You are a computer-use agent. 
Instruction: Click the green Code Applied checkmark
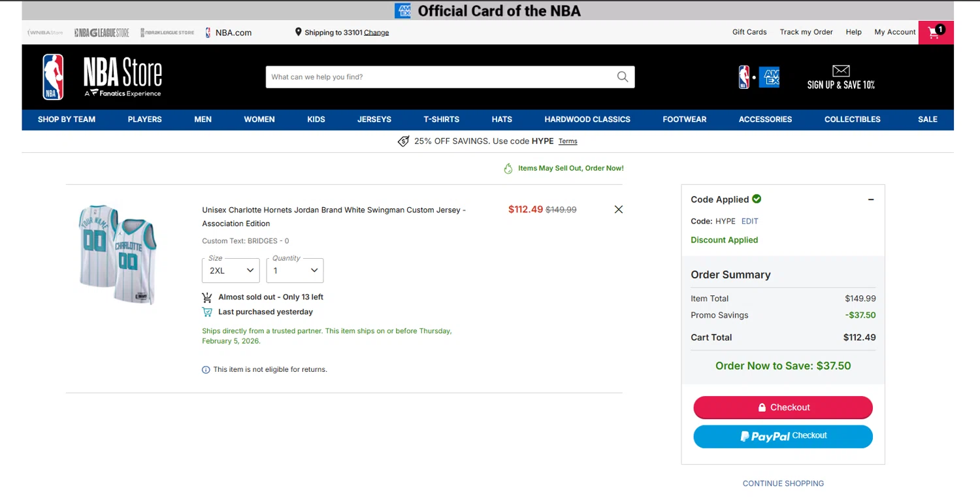[757, 199]
